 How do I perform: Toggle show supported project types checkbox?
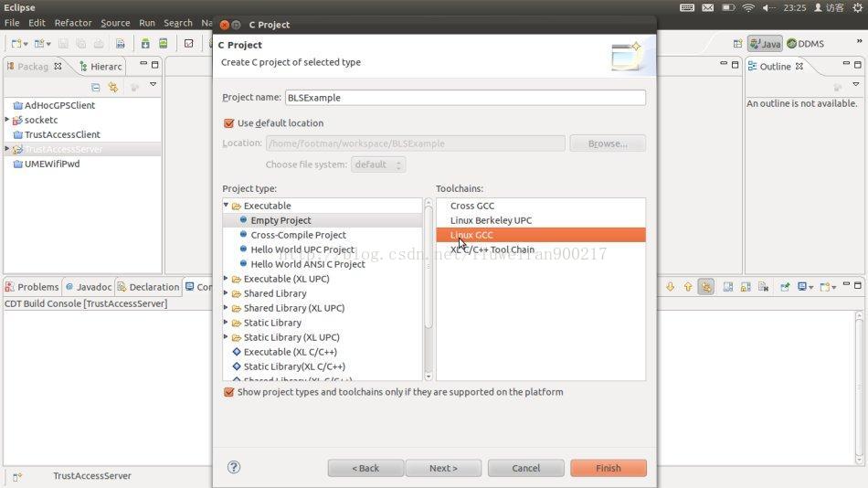click(228, 392)
